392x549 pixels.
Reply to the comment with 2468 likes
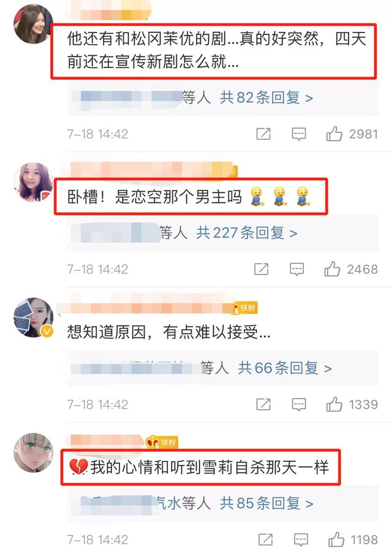[x=297, y=270]
